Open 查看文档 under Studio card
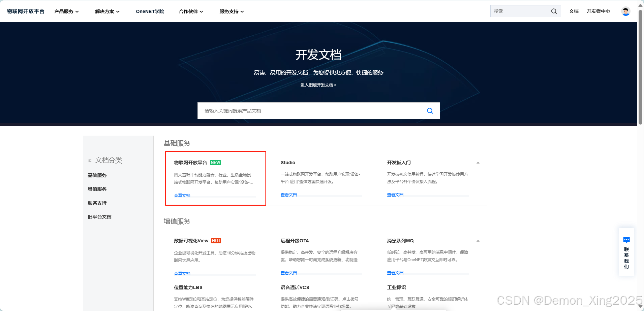 click(x=289, y=195)
